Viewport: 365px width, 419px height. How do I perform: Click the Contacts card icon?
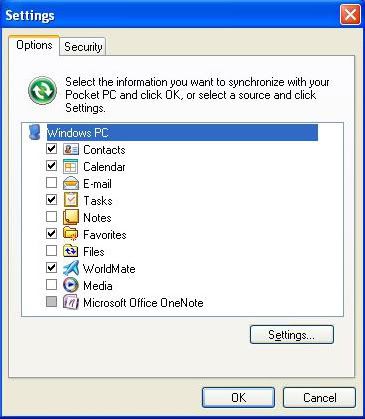(x=71, y=149)
